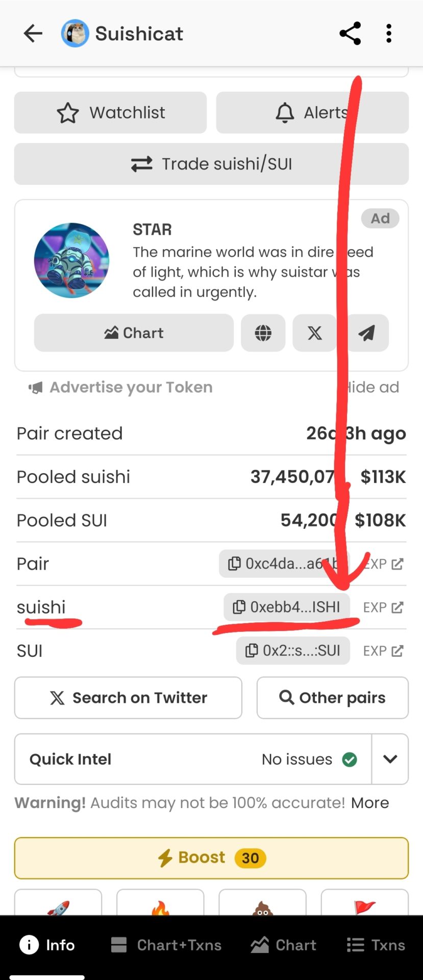Click the Search on Twitter button
Viewport: 423px width, 980px height.
(x=128, y=698)
